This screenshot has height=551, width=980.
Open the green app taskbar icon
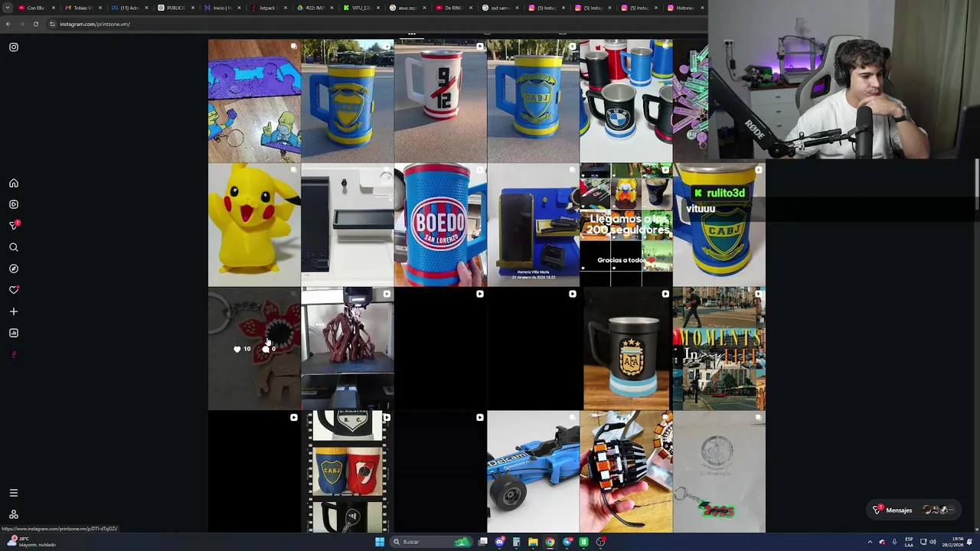[583, 542]
